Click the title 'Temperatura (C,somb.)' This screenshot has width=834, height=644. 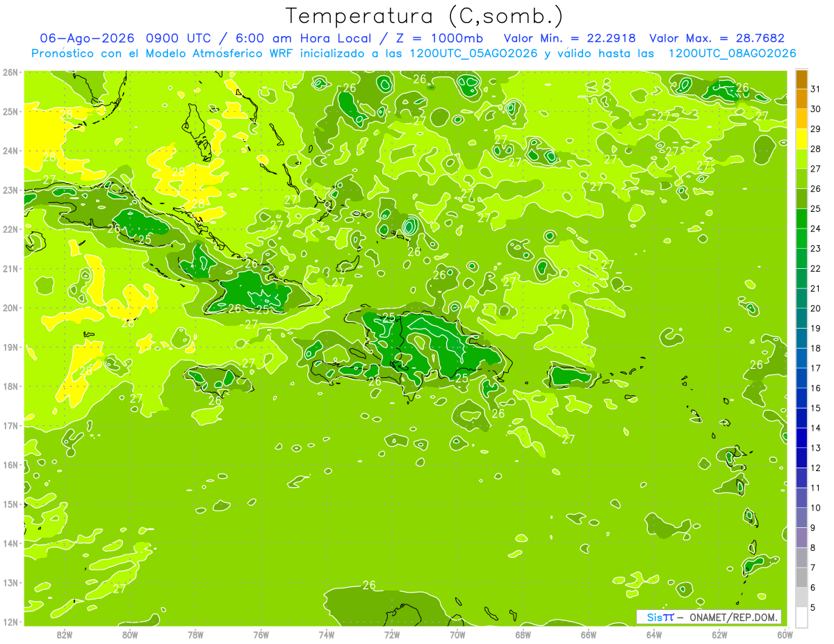tap(425, 17)
